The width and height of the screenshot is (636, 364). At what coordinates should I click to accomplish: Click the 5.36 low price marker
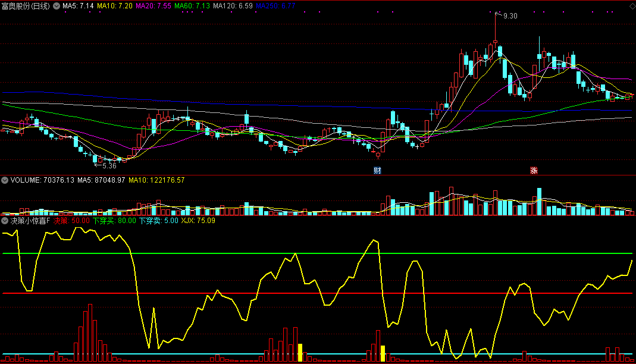click(x=109, y=166)
